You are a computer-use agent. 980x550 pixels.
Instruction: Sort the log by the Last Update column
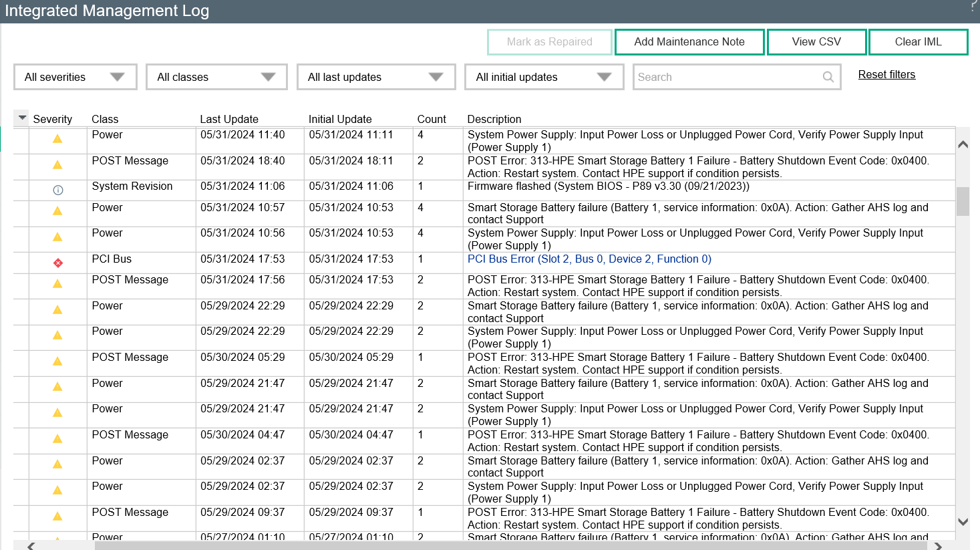click(229, 119)
